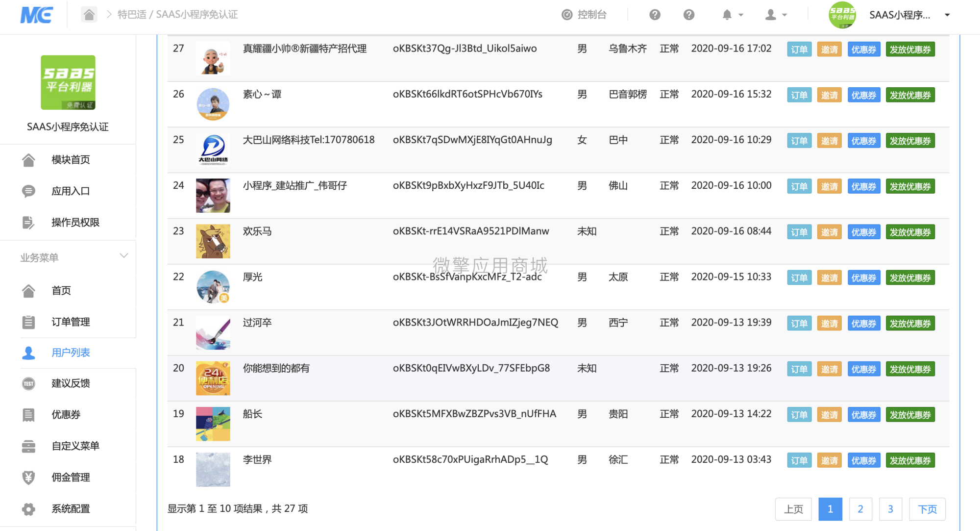The width and height of the screenshot is (980, 531).
Task: Click the 欢乐马 horse avatar
Action: point(213,241)
